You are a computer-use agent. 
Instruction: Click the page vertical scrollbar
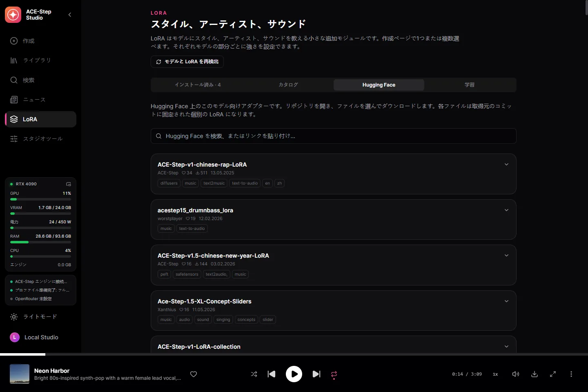586,8
